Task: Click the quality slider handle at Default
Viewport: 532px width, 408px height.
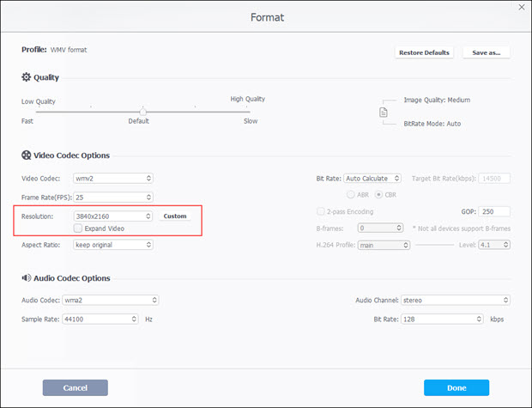Action: pos(142,111)
